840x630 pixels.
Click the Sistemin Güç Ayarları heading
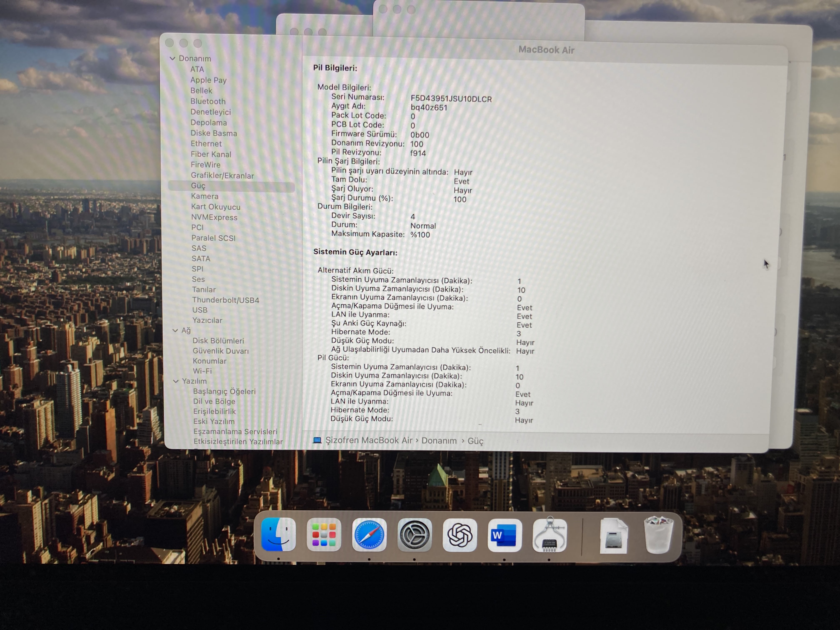[355, 252]
